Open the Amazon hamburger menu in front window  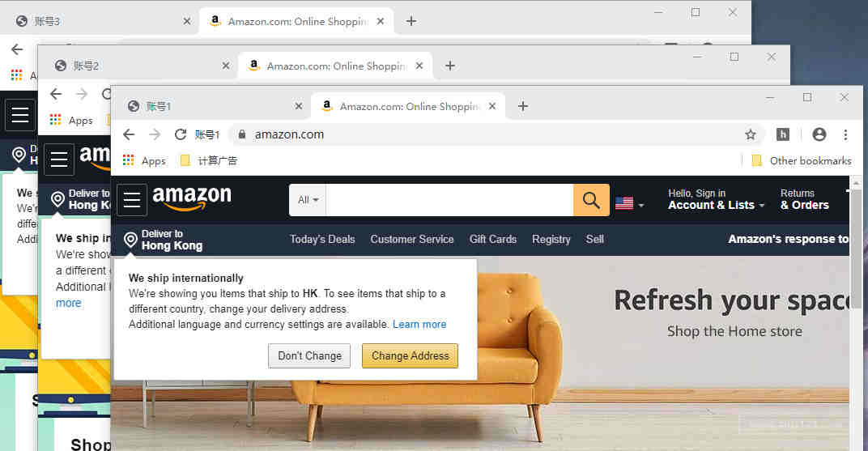(x=132, y=200)
